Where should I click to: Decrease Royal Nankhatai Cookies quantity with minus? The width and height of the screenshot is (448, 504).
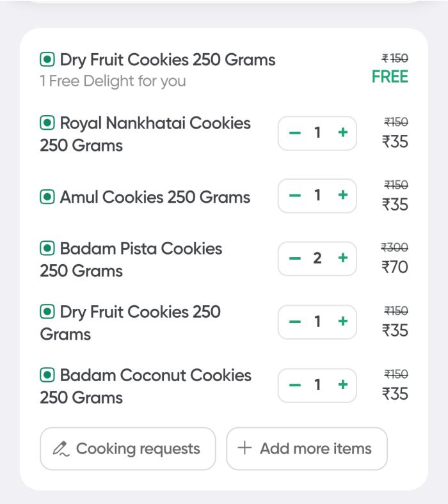pos(295,132)
